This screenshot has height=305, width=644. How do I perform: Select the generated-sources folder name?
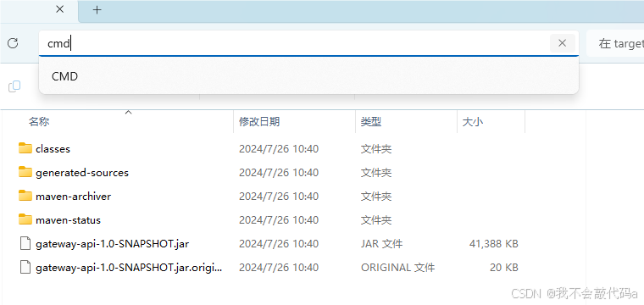82,172
